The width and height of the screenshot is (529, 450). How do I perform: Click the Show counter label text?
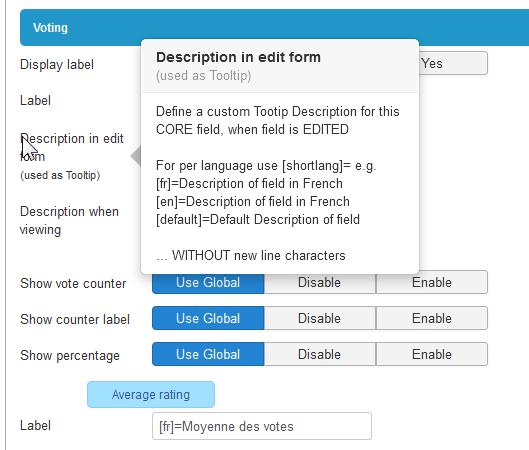75,319
